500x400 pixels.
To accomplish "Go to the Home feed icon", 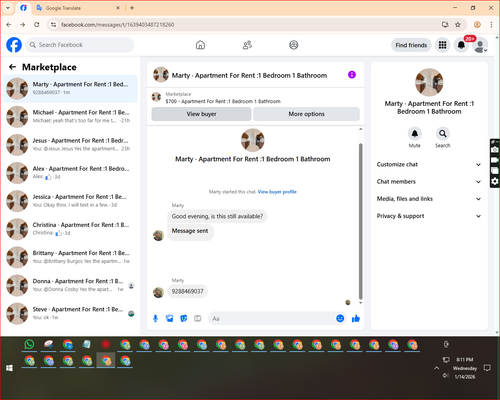I will 200,45.
